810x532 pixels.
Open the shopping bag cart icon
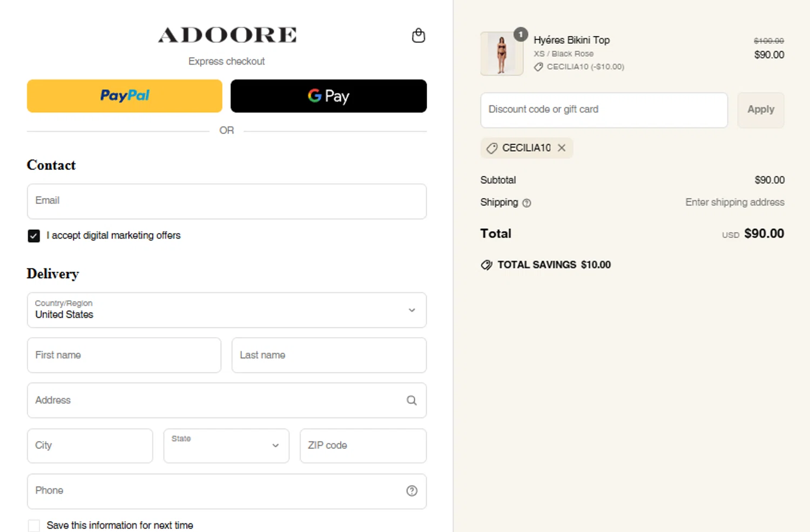point(418,36)
